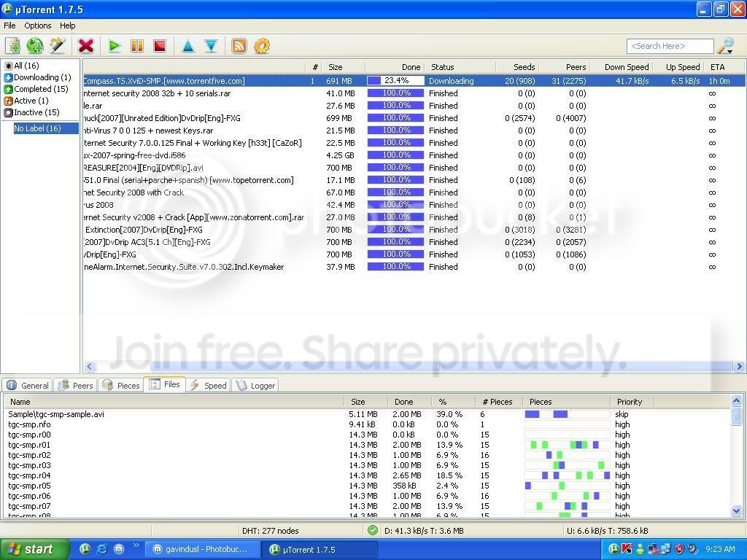Select Completed (15) category
747x560 pixels.
36,89
